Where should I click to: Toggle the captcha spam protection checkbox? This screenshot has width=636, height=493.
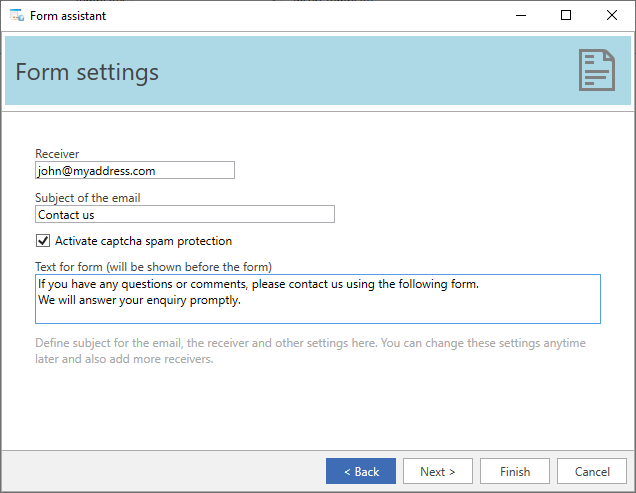pyautogui.click(x=43, y=241)
